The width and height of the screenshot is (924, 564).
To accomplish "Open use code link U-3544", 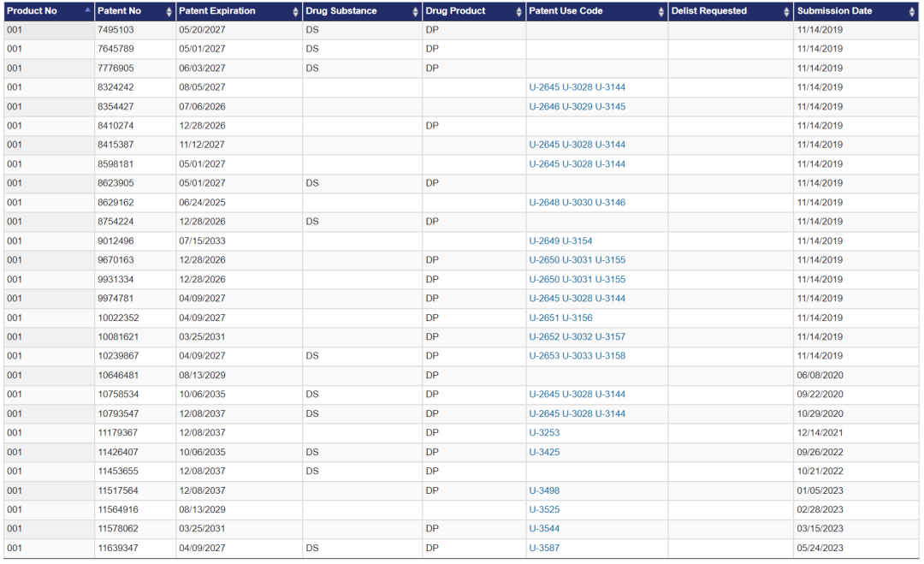I will click(544, 529).
